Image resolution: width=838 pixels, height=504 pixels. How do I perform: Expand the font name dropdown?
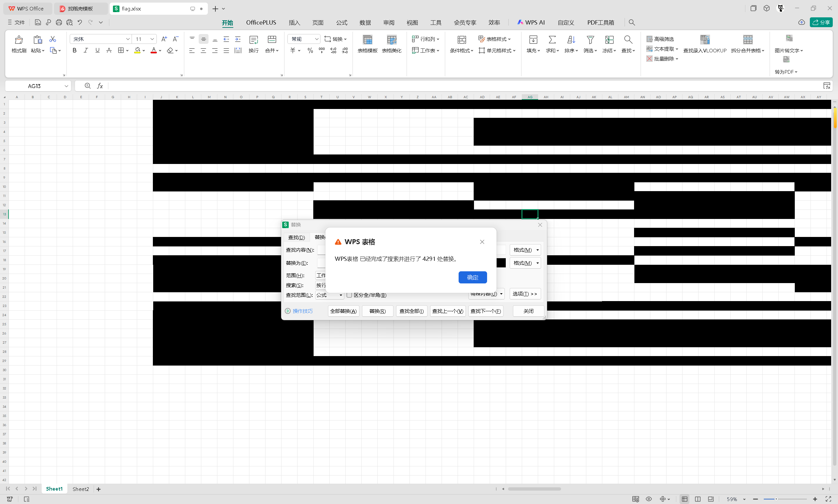[128, 39]
